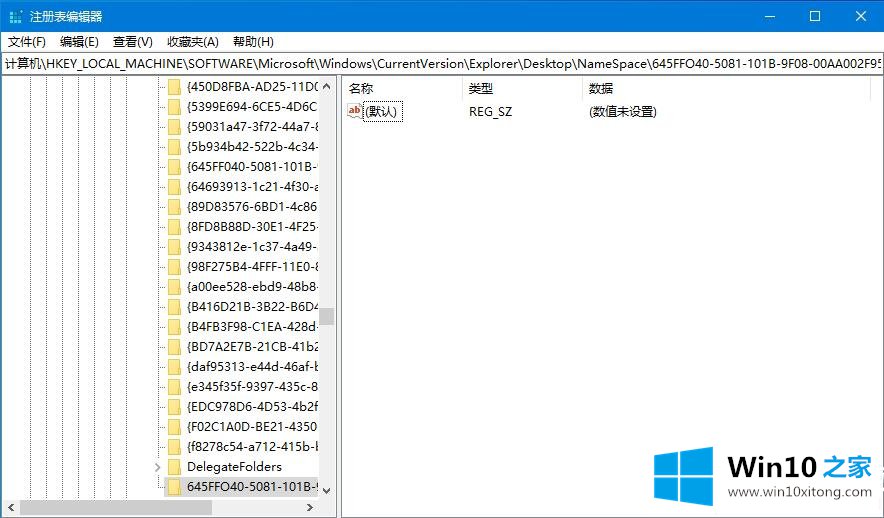Open the 帮助(H) menu
Viewport: 884px width, 518px height.
pyautogui.click(x=253, y=42)
